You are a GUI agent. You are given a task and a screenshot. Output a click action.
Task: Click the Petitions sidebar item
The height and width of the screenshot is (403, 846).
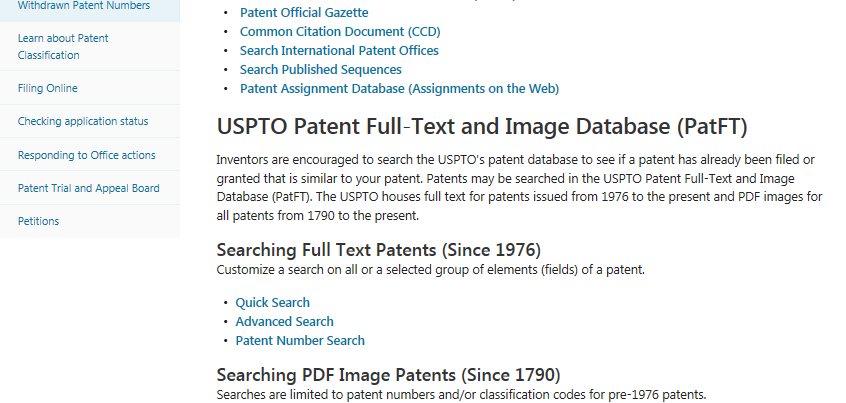[x=38, y=221]
